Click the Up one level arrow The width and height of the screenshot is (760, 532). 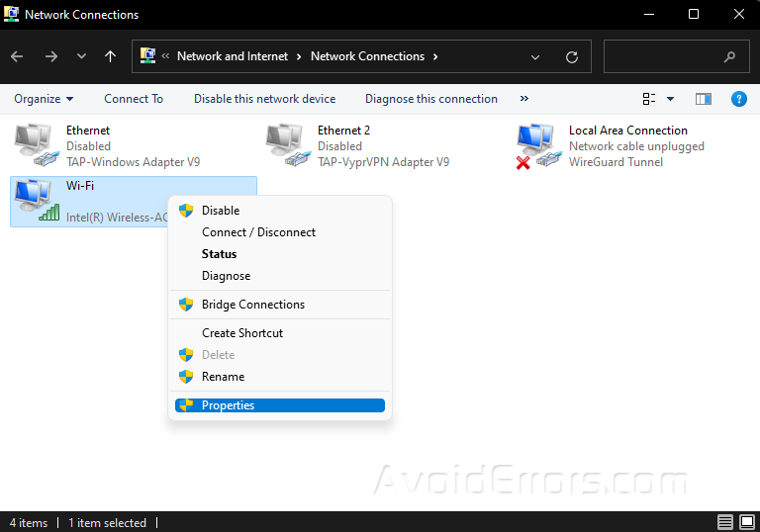[x=110, y=56]
